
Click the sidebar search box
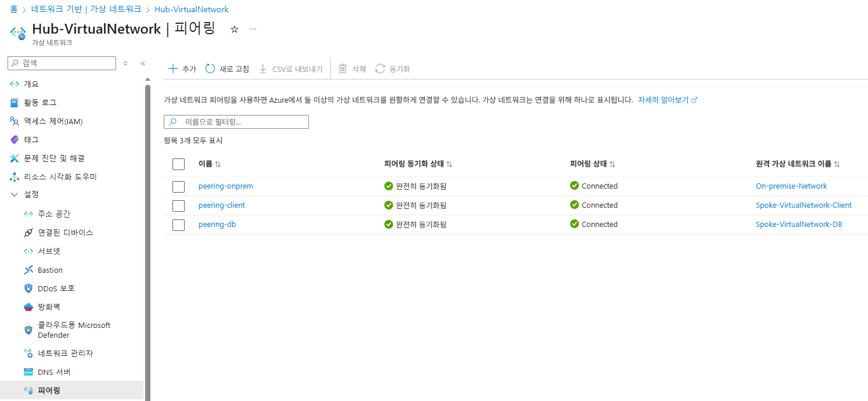pos(62,63)
